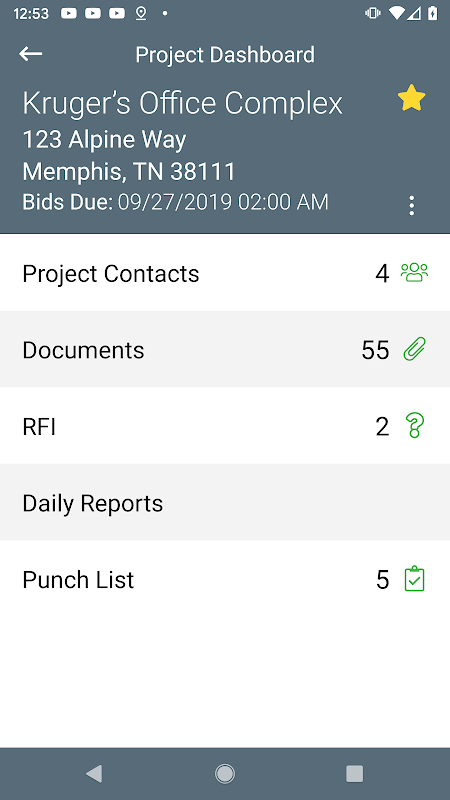Open Daily Reports
Image resolution: width=450 pixels, height=800 pixels.
[x=225, y=502]
